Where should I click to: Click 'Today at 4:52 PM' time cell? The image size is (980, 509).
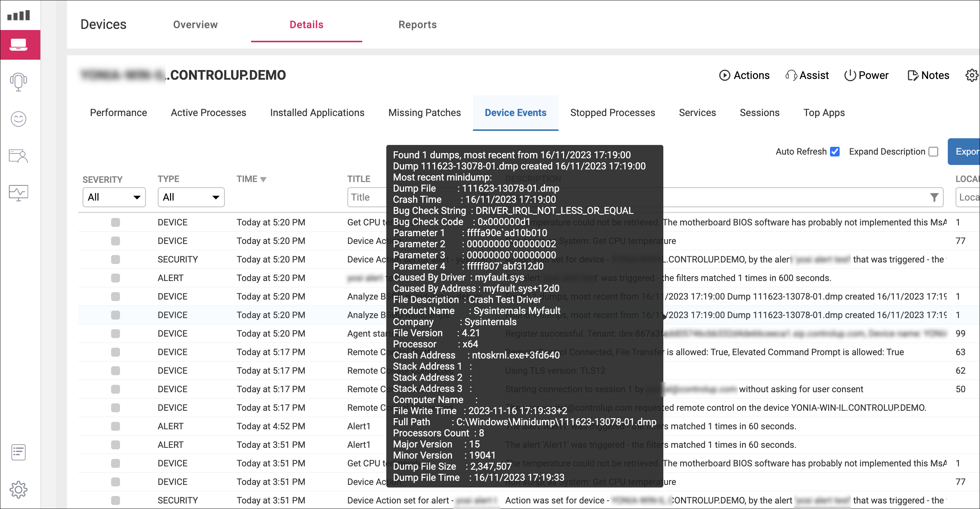(271, 426)
